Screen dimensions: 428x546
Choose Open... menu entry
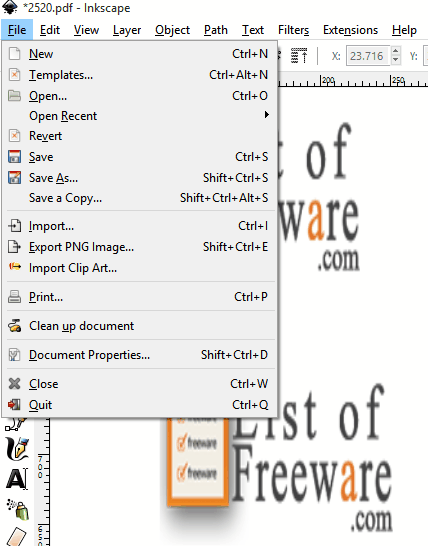140,96
